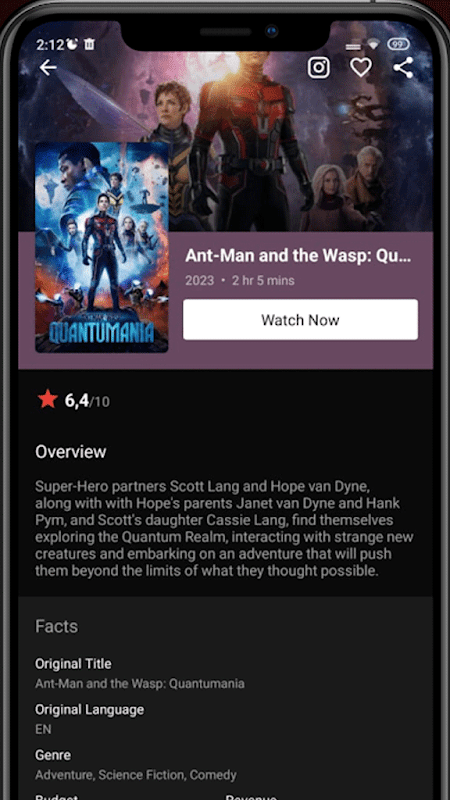This screenshot has width=450, height=800.
Task: Tap the Wi-Fi status icon
Action: (373, 45)
